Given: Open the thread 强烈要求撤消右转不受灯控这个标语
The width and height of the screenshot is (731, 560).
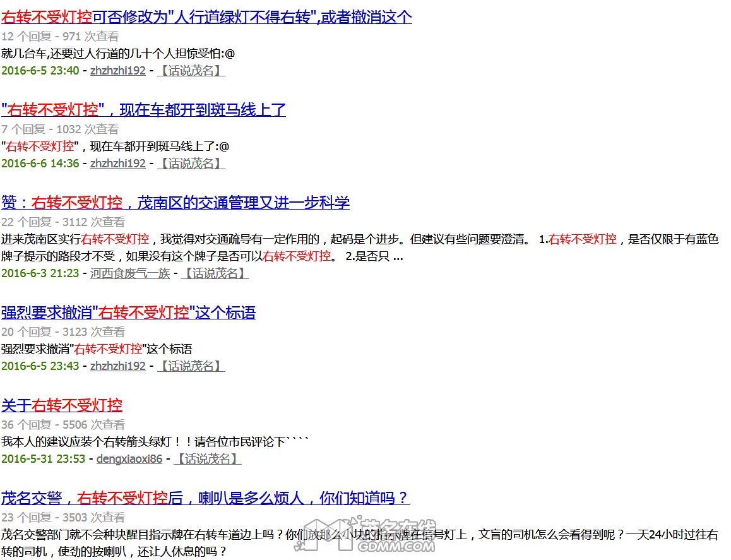Looking at the screenshot, I should pos(129,313).
